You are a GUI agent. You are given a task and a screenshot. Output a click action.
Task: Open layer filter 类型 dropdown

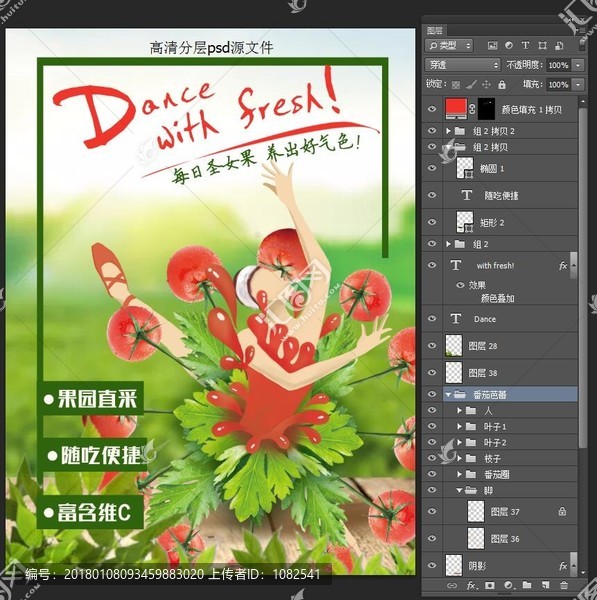tap(449, 46)
